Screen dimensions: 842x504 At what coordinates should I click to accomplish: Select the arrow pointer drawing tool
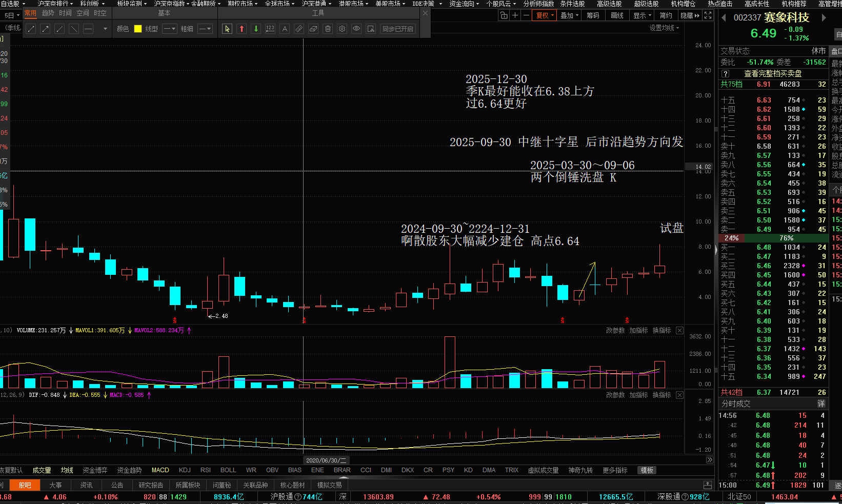tap(227, 29)
